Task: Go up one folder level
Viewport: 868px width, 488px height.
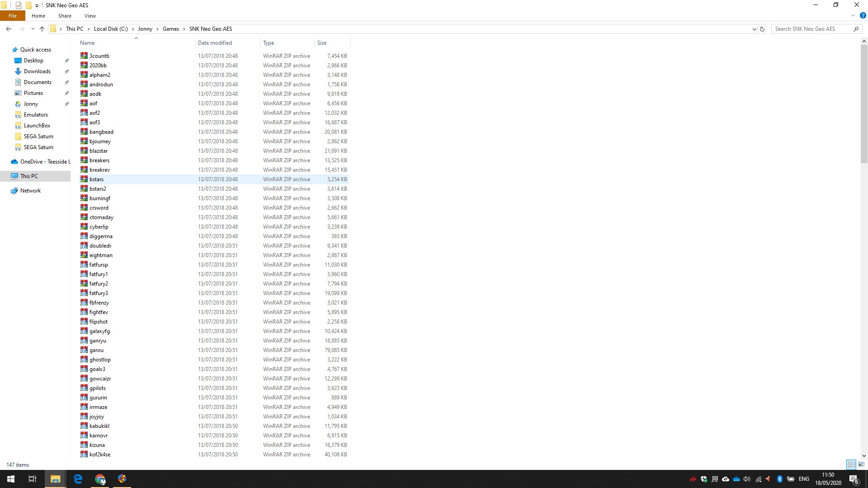Action: 42,29
